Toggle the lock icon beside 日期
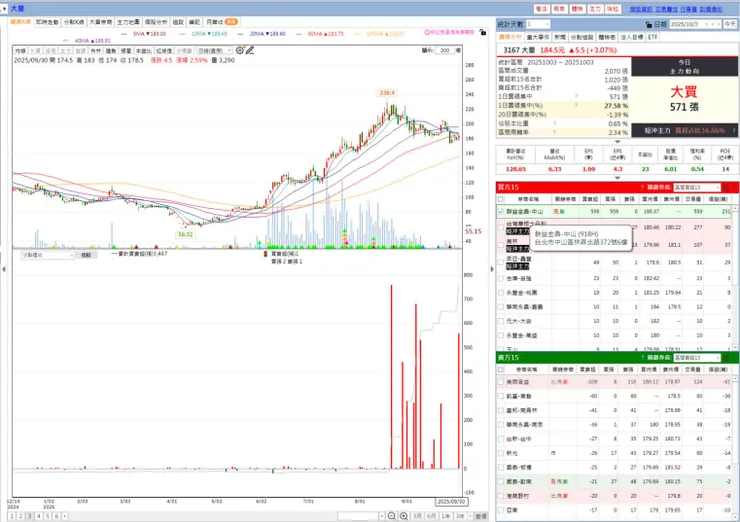The image size is (740, 522). pos(648,25)
